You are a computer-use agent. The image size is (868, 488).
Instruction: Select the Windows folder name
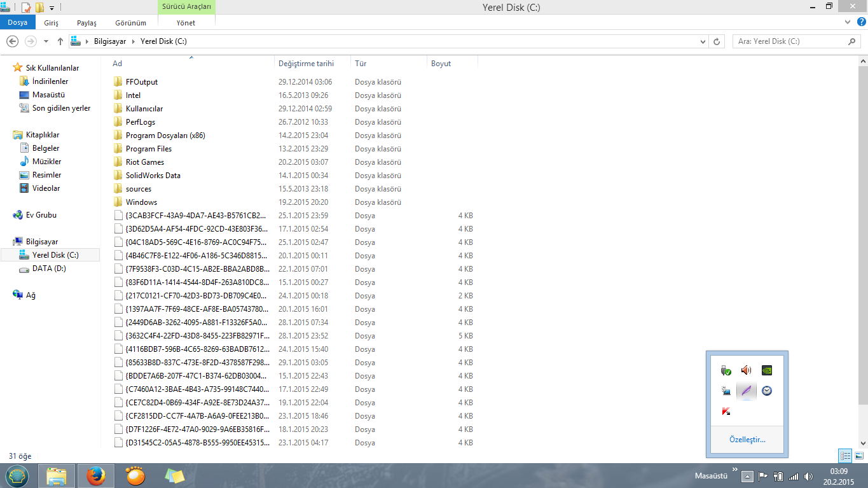click(141, 202)
